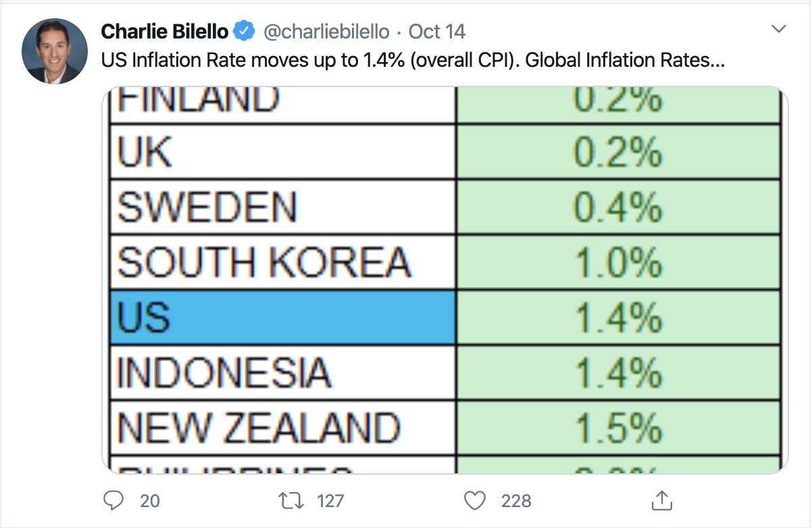This screenshot has height=528, width=812.
Task: Like the tweet with the heart icon
Action: (477, 501)
